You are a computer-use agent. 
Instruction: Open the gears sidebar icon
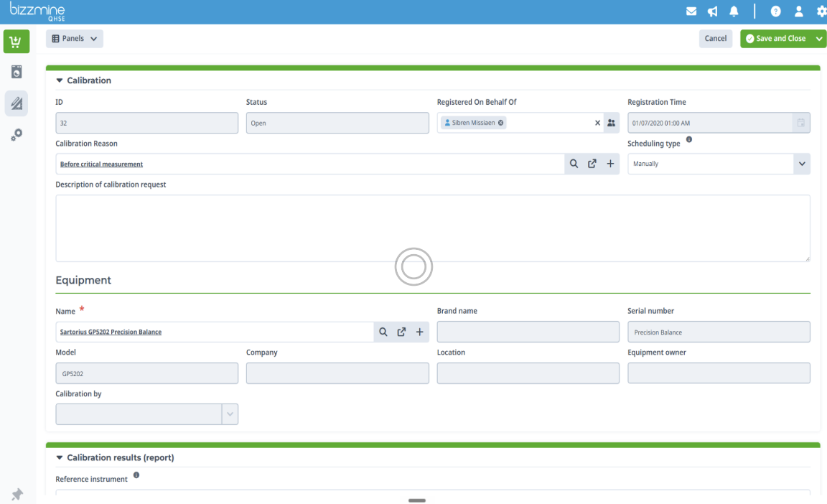point(17,135)
